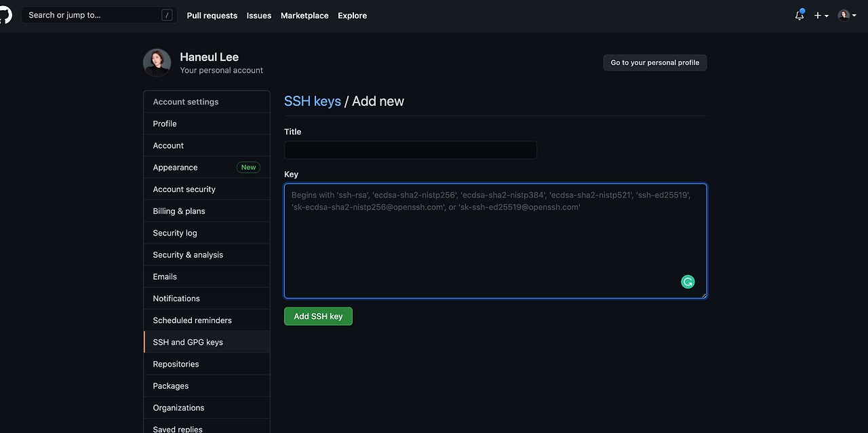
Task: Click the New badge beside Appearance
Action: coord(248,167)
